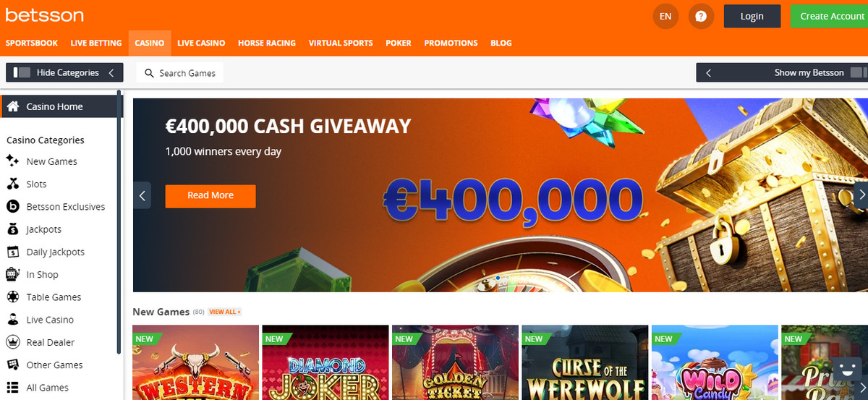The height and width of the screenshot is (400, 868).
Task: Click the New Games sparkle icon
Action: [x=12, y=161]
